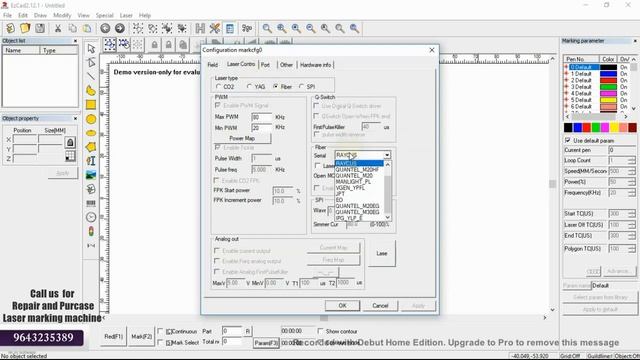Viewport: 640px width, 360px height.
Task: Toggle the Continuous checkbox
Action: (x=160, y=331)
